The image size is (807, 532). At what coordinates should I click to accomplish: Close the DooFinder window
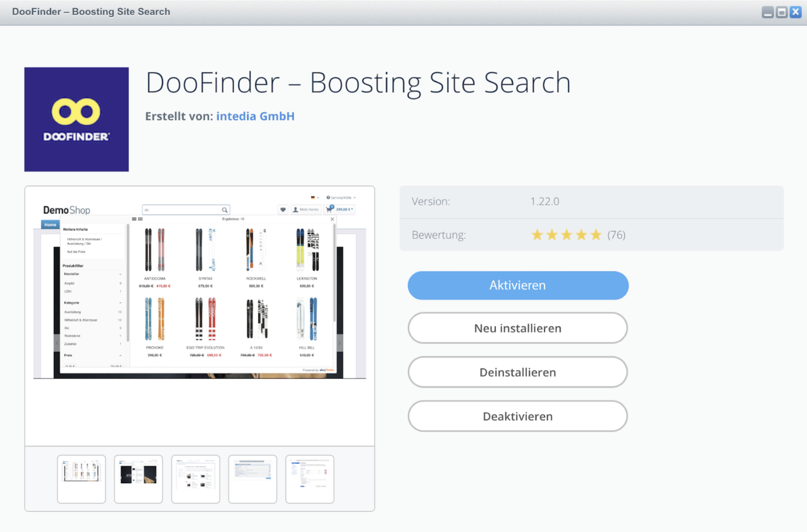coord(796,12)
